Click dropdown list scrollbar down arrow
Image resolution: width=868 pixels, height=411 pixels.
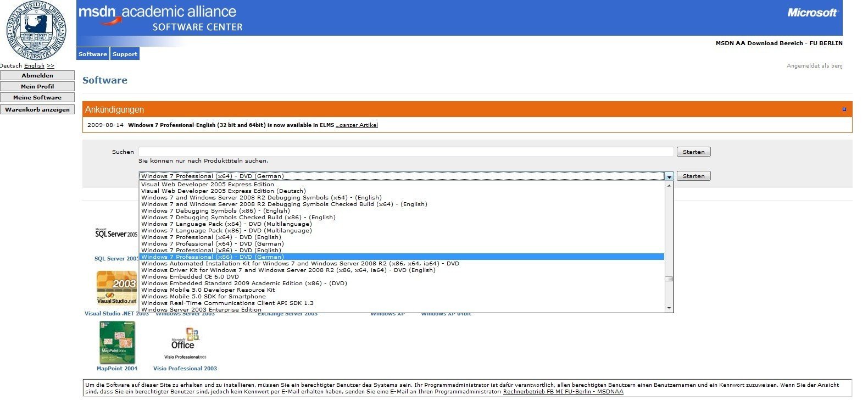coord(669,308)
